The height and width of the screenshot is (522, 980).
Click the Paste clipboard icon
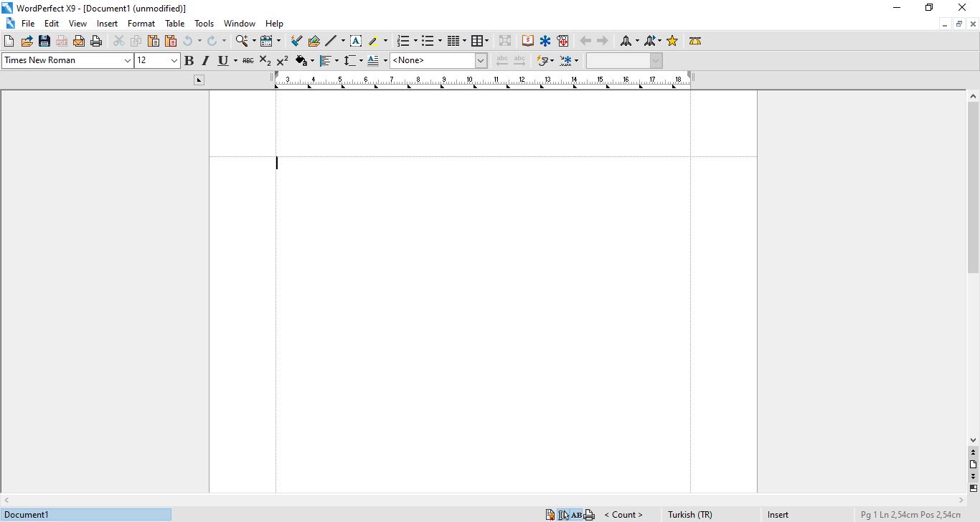[x=154, y=41]
